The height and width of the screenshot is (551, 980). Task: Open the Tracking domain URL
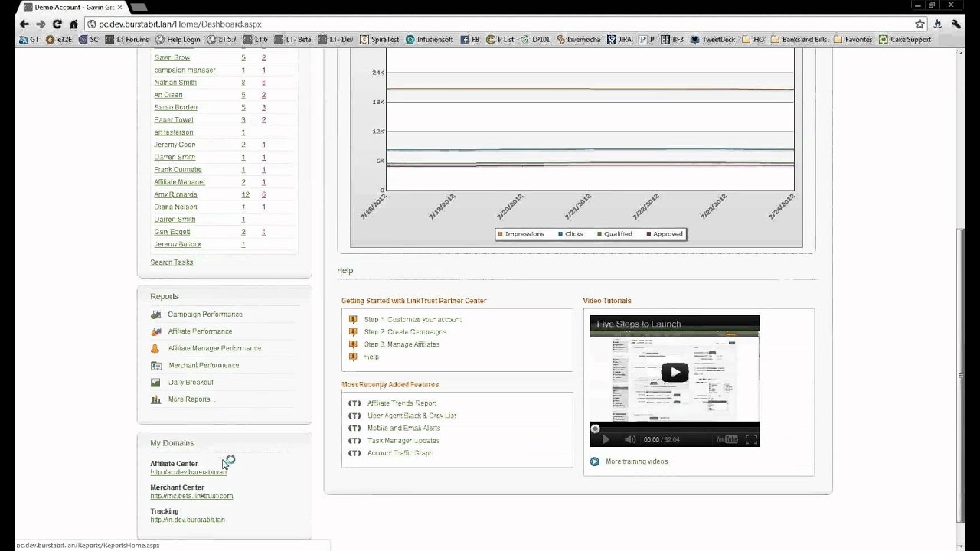(x=188, y=520)
